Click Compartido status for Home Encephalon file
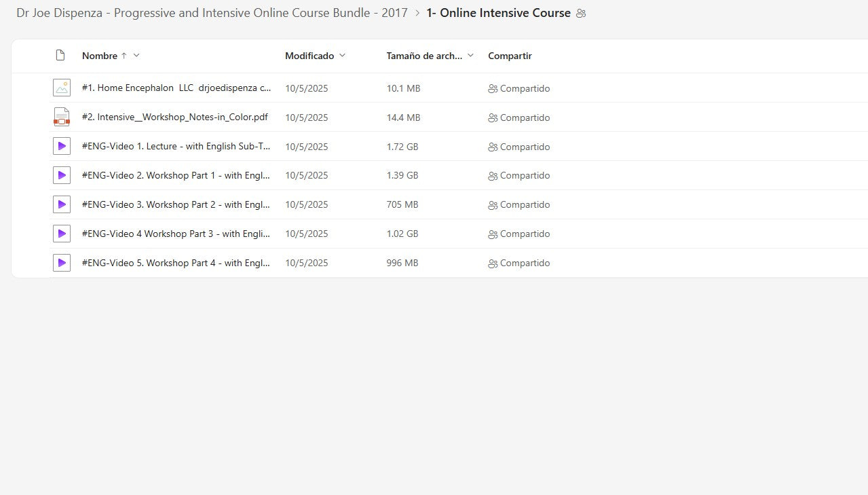 coord(519,88)
